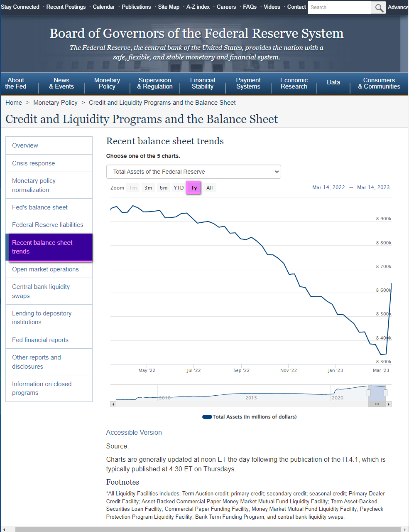Screen dimensions: 409x532
Task: Open Monetary Policy menu
Action: tap(107, 83)
